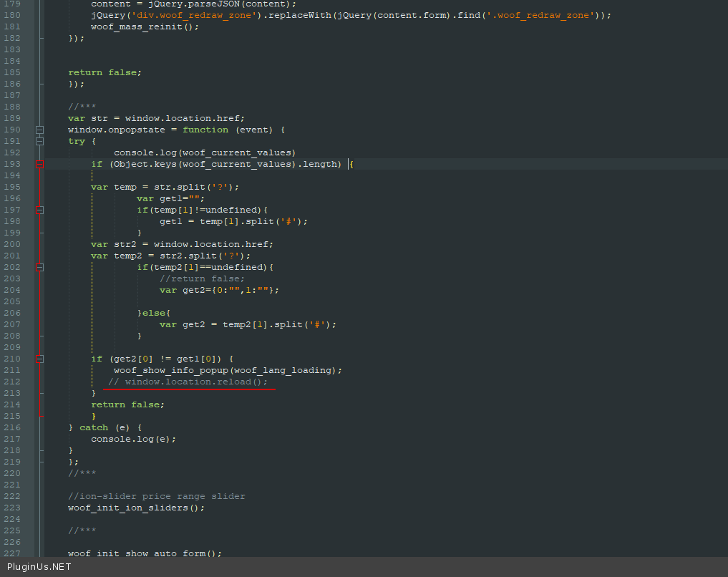Screen dimensions: 728x577
Task: Collapse the try block fold marker
Action: 40,141
